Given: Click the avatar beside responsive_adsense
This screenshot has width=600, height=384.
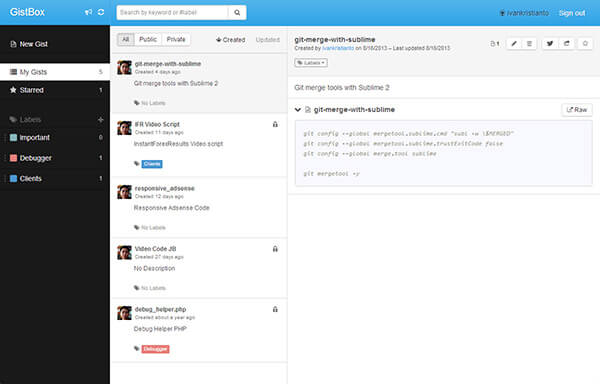Looking at the screenshot, I should pyautogui.click(x=124, y=192).
